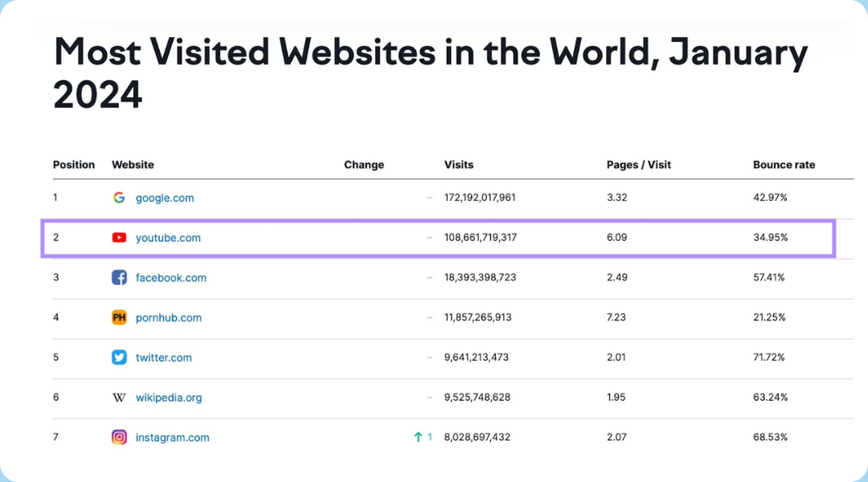The image size is (868, 482).
Task: Select the visits value 9,525,748,628
Action: click(477, 397)
